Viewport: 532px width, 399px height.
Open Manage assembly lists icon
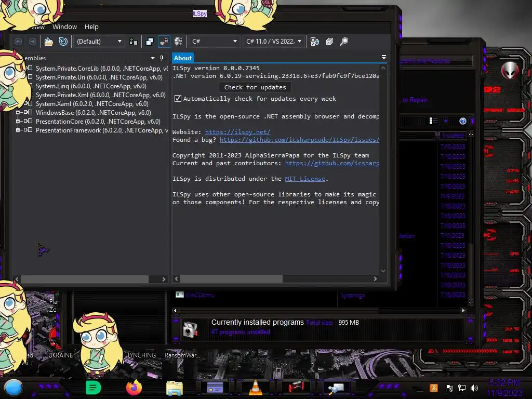[134, 42]
